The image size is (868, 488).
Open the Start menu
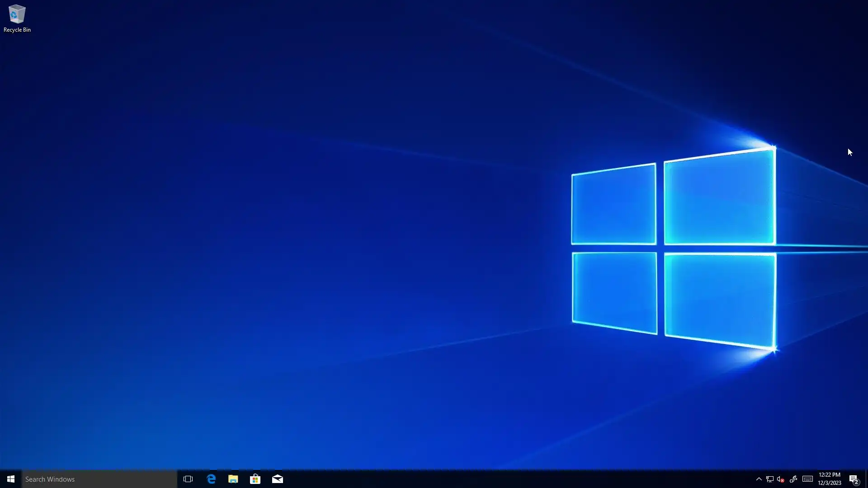pyautogui.click(x=11, y=479)
